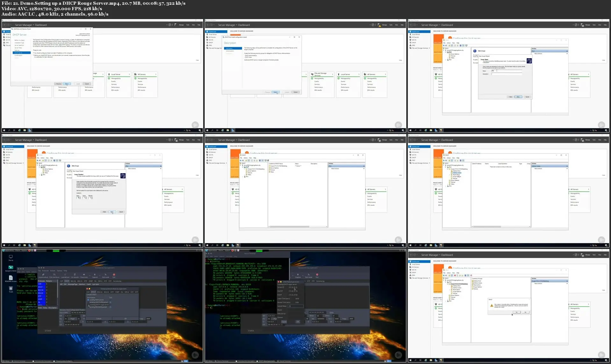Viewport: 611px width, 364px height.
Task: Switch to Yersinia log tab in Choose protocol attack frame
Action: coord(117,281)
